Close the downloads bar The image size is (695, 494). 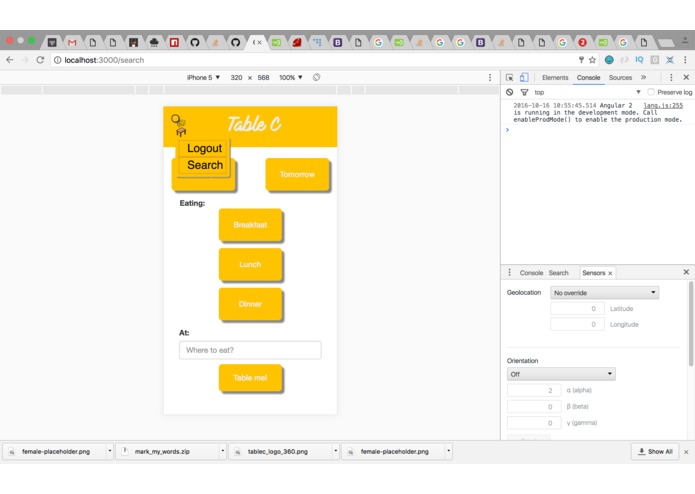[686, 452]
